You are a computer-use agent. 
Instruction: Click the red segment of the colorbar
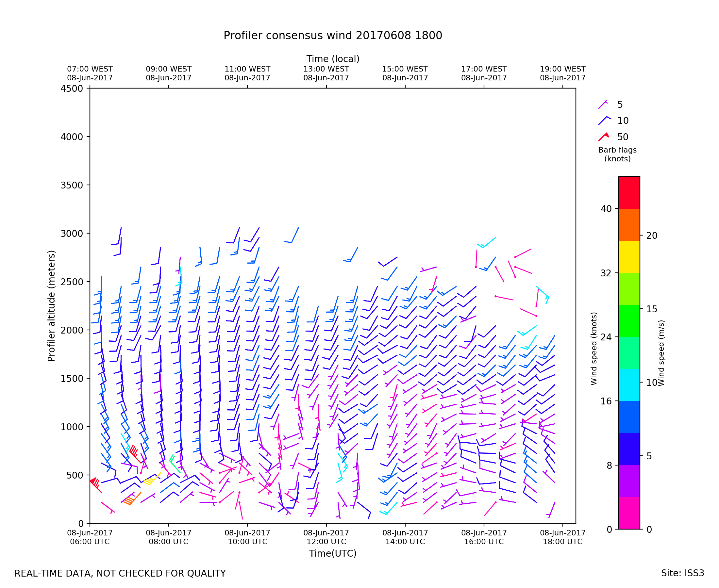629,192
